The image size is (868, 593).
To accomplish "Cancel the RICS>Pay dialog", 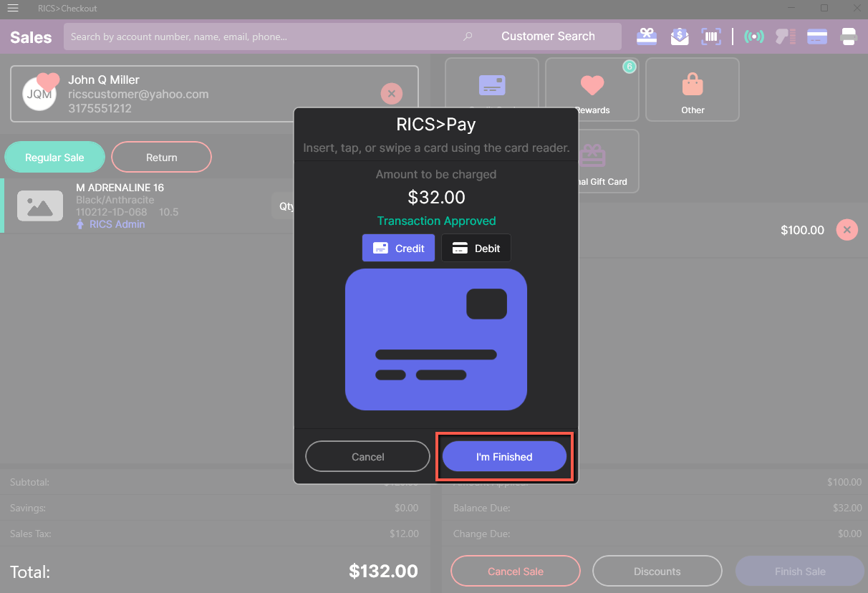I will pos(368,457).
